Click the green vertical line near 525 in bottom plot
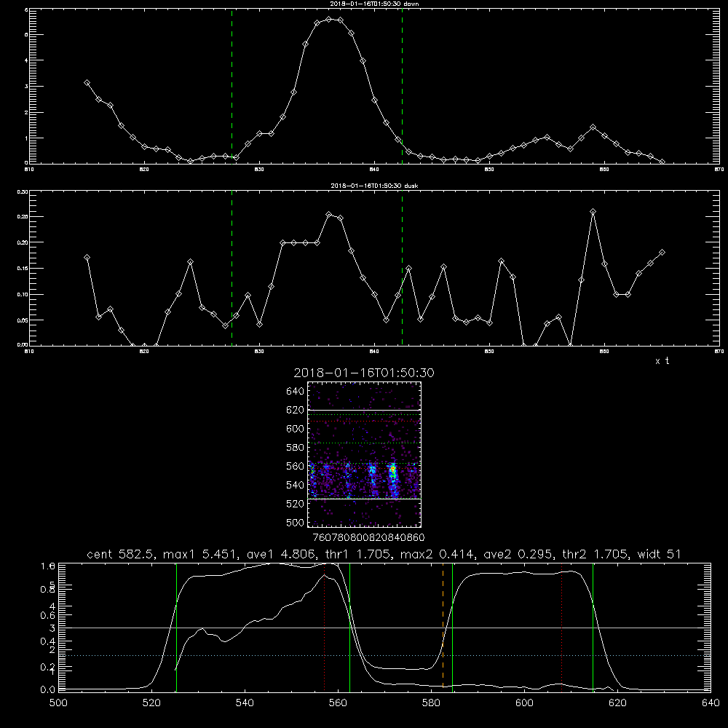 pyautogui.click(x=176, y=627)
